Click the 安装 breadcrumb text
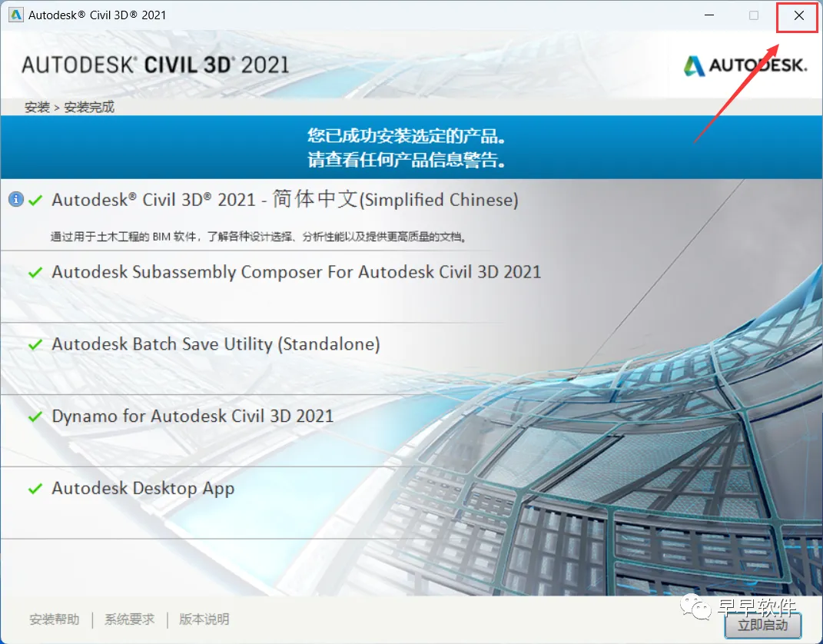 click(37, 108)
